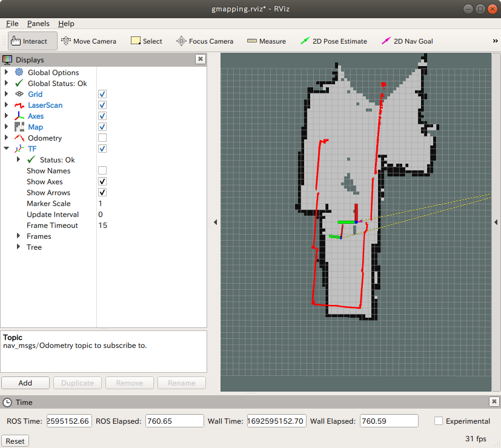This screenshot has width=501, height=448.
Task: Activate the Move Camera tool
Action: (88, 41)
